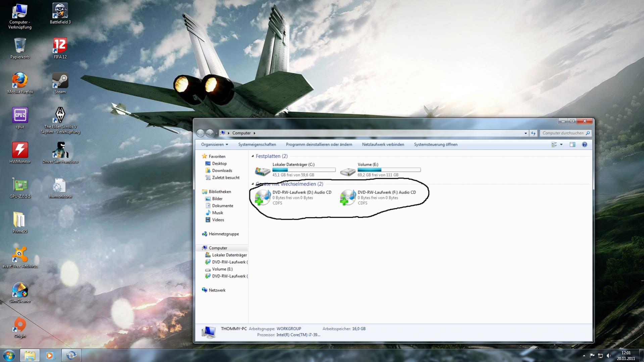The height and width of the screenshot is (362, 644).
Task: Open view options dropdown arrow
Action: [x=561, y=145]
